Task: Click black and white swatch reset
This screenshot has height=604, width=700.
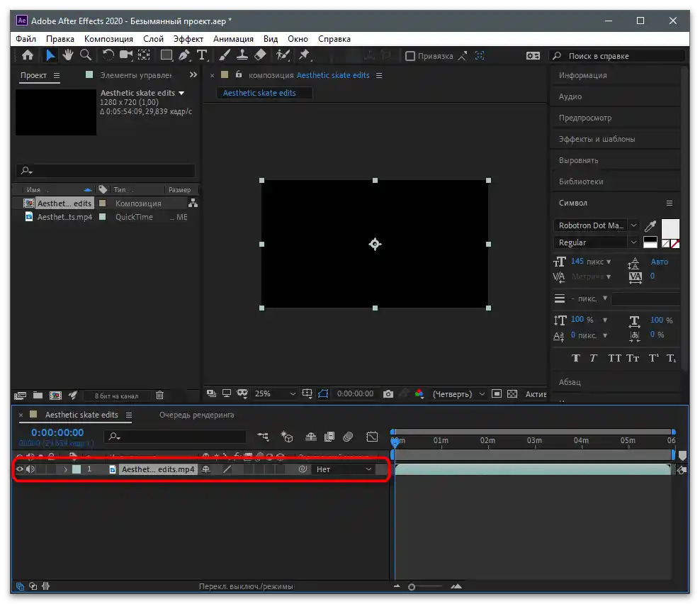Action: tap(650, 242)
